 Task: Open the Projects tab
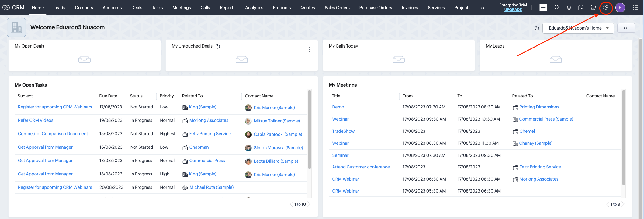[x=462, y=8]
